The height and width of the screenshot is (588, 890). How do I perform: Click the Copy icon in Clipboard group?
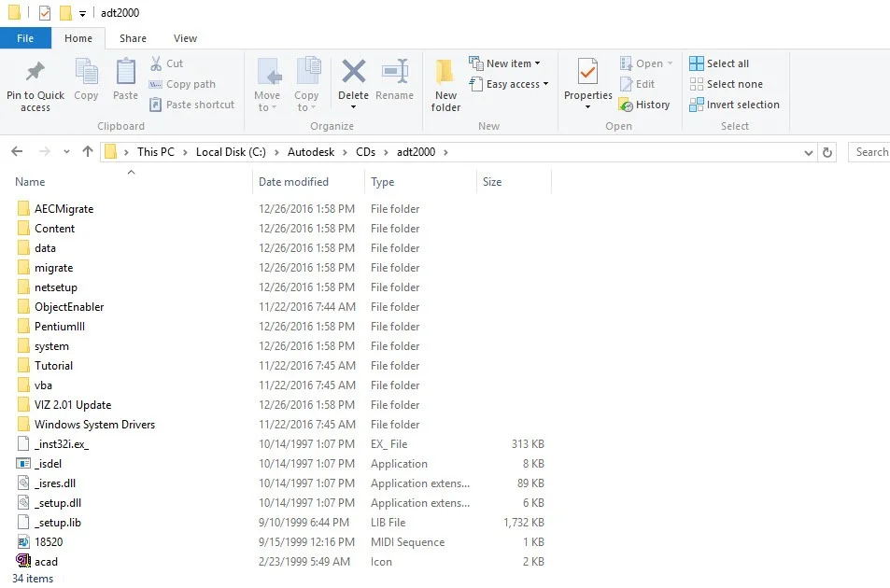(x=86, y=72)
